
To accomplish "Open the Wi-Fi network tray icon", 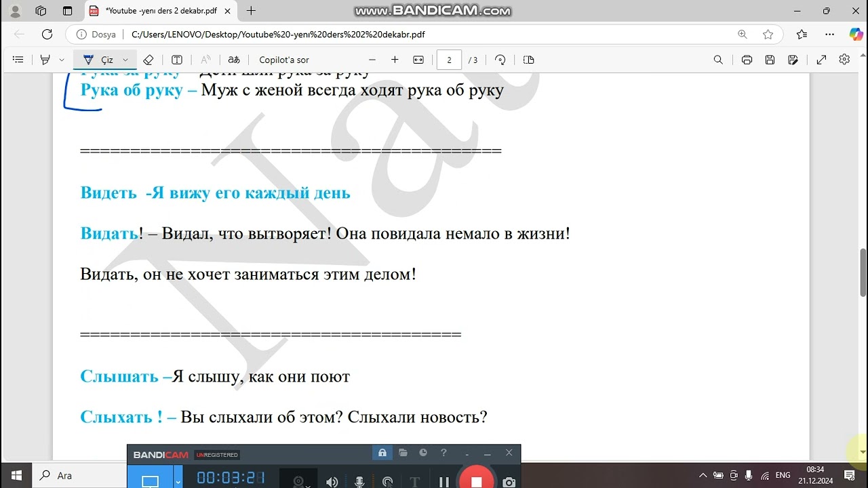I will coord(765,476).
